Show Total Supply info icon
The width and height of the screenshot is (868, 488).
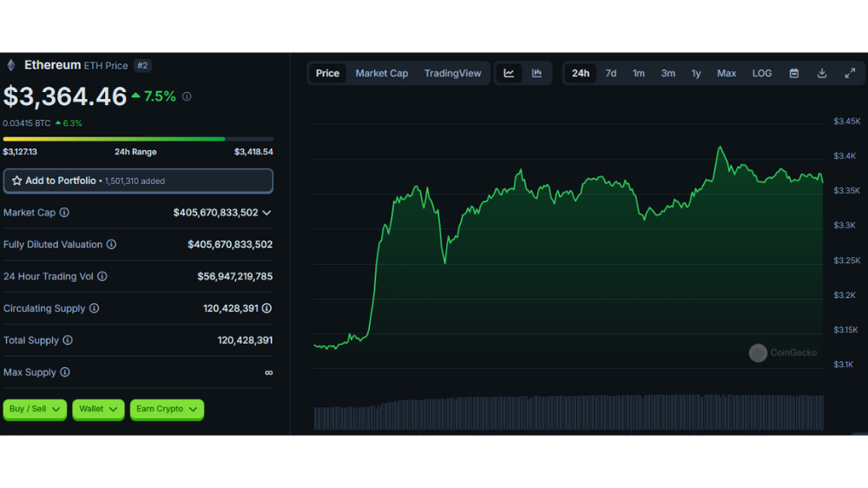(x=68, y=340)
